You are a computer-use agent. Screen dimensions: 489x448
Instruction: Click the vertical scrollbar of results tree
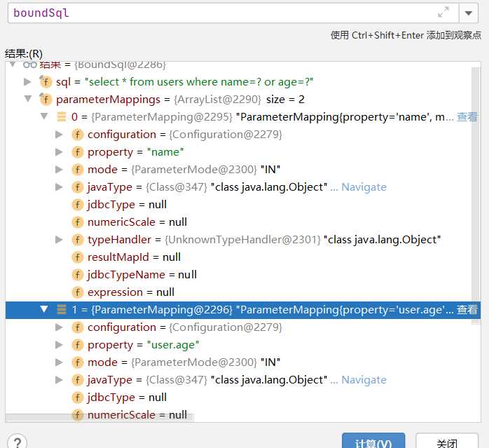point(476,196)
